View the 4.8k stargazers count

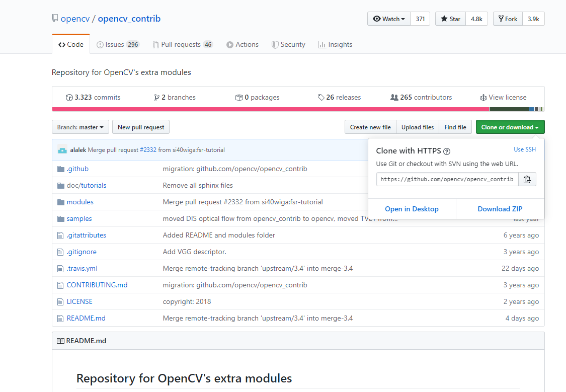(x=476, y=19)
